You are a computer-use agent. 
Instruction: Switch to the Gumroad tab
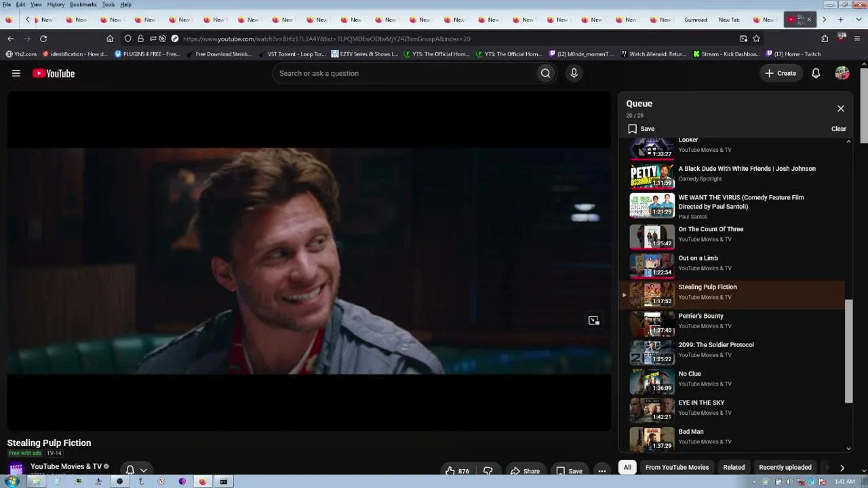click(696, 20)
